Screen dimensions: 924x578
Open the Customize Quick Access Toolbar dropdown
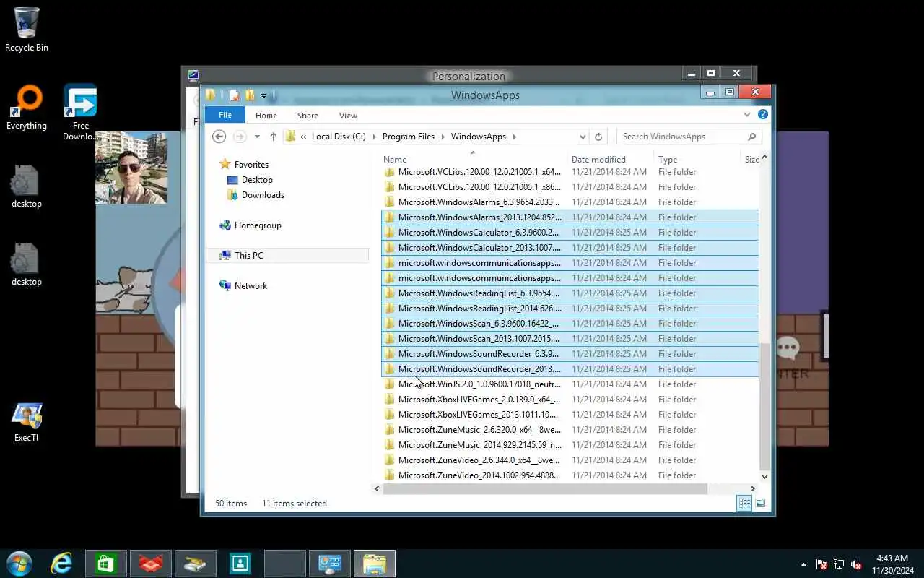tap(264, 95)
